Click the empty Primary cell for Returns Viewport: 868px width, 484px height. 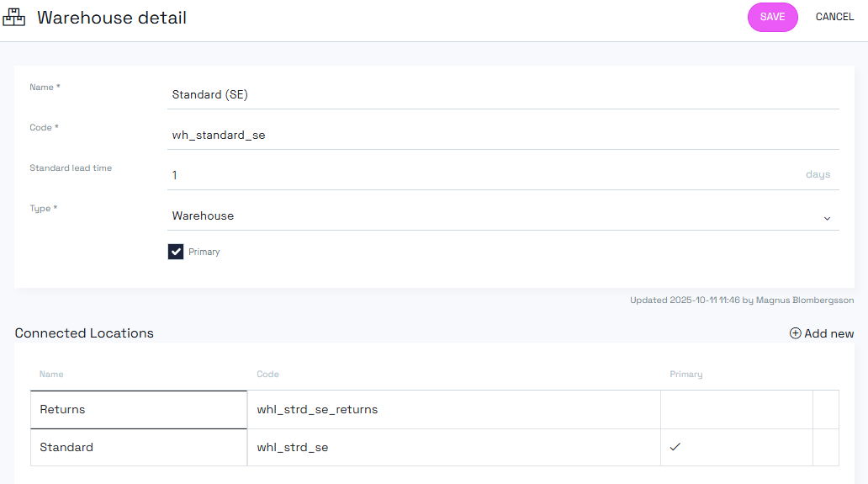(x=736, y=410)
